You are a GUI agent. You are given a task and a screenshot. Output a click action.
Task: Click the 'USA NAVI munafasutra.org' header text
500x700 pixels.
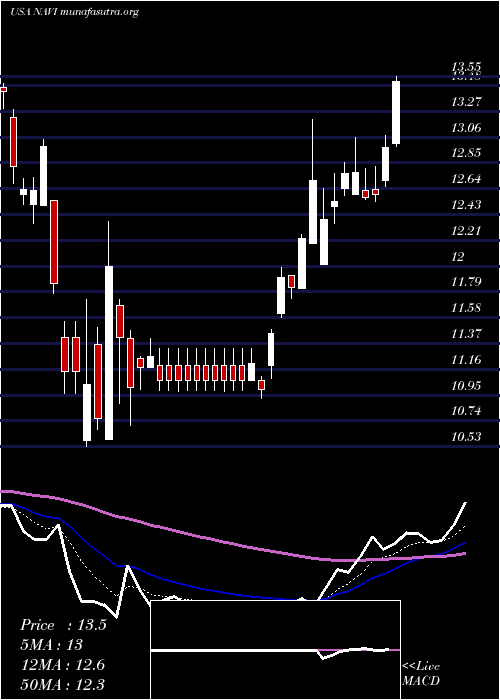coord(74,12)
